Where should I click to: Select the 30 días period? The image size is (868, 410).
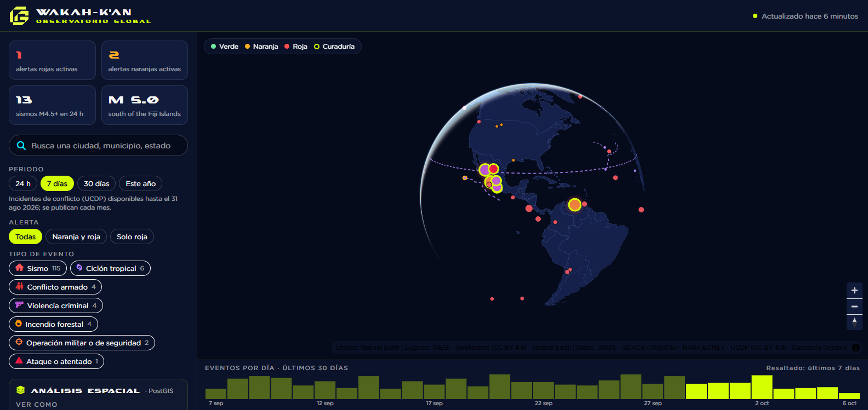click(96, 183)
